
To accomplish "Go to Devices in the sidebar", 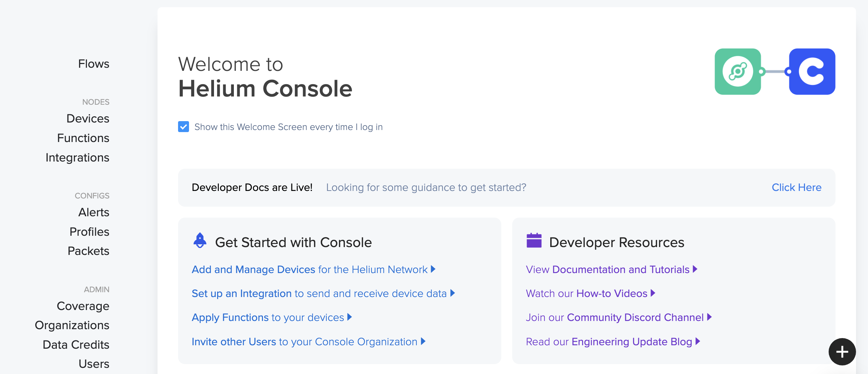I will (88, 118).
